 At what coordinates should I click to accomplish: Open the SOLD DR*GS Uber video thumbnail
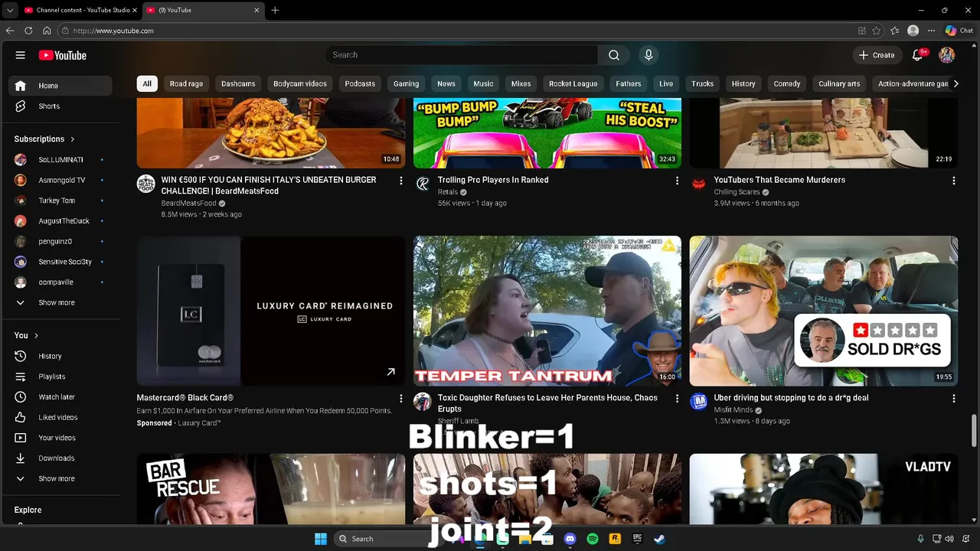824,310
